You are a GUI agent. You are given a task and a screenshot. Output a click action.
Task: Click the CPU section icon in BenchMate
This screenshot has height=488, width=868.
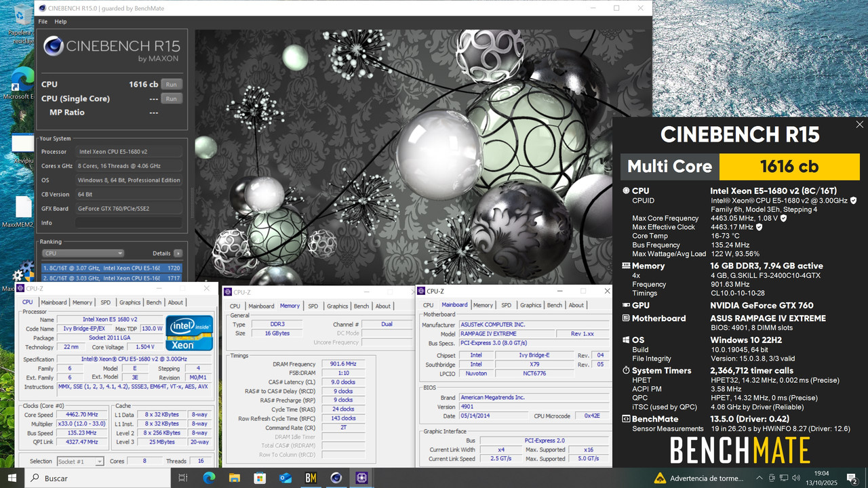tap(626, 191)
